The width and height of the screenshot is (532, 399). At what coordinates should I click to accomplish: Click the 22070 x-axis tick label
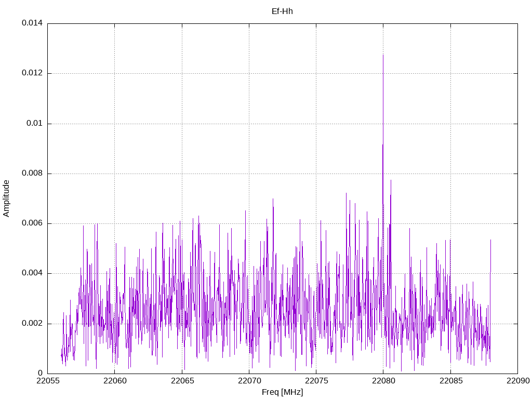pyautogui.click(x=249, y=381)
